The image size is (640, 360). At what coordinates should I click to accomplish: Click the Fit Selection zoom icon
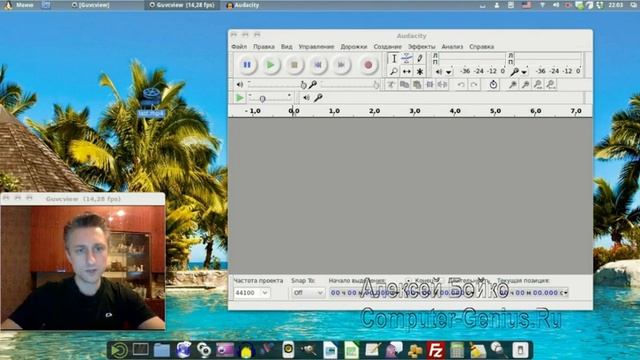[x=538, y=84]
